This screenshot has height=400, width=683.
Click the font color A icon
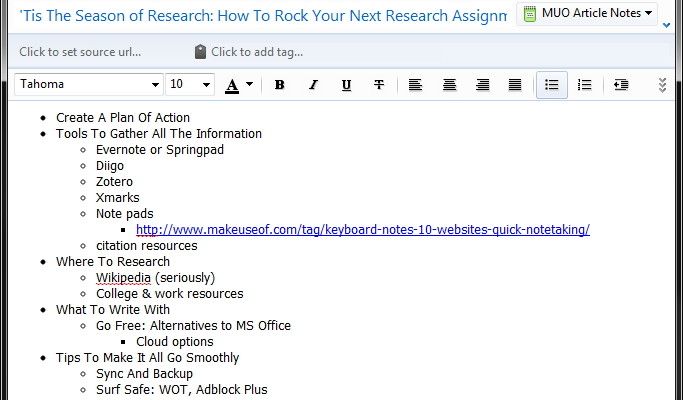pos(232,85)
